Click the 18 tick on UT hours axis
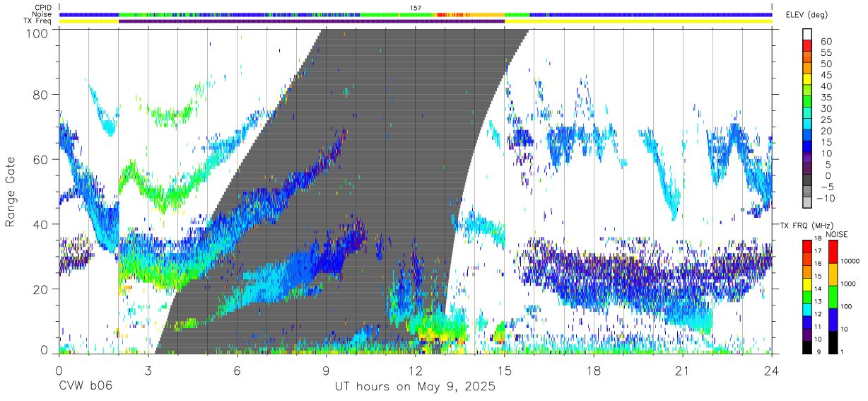Screen dimensions: 868x401 click(x=593, y=371)
